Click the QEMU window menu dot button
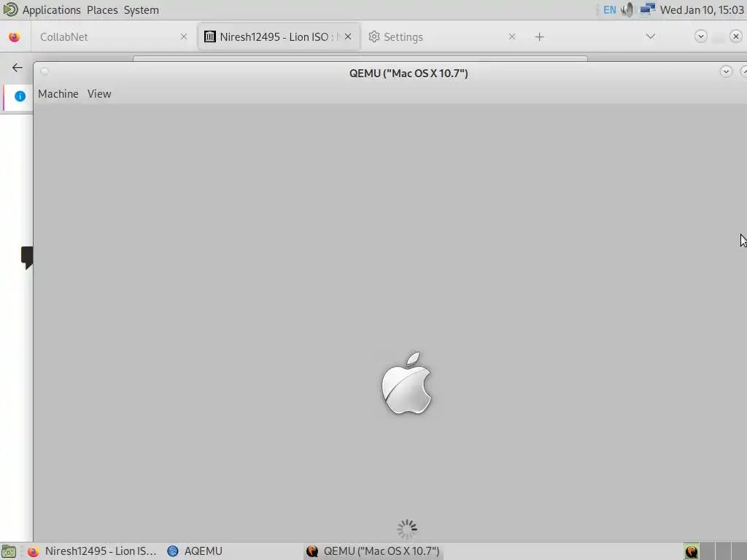The image size is (747, 560). click(x=44, y=72)
